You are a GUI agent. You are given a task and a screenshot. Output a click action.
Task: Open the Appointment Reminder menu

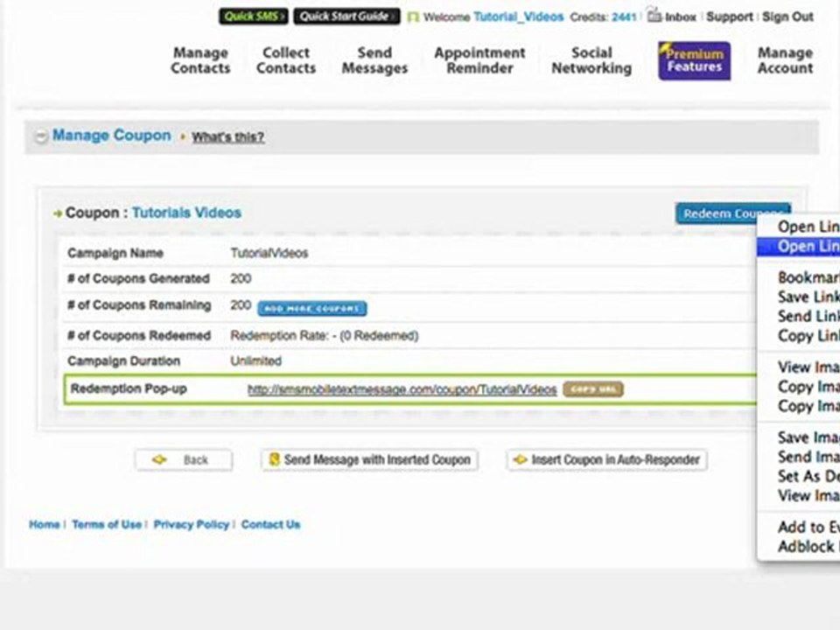pos(479,60)
